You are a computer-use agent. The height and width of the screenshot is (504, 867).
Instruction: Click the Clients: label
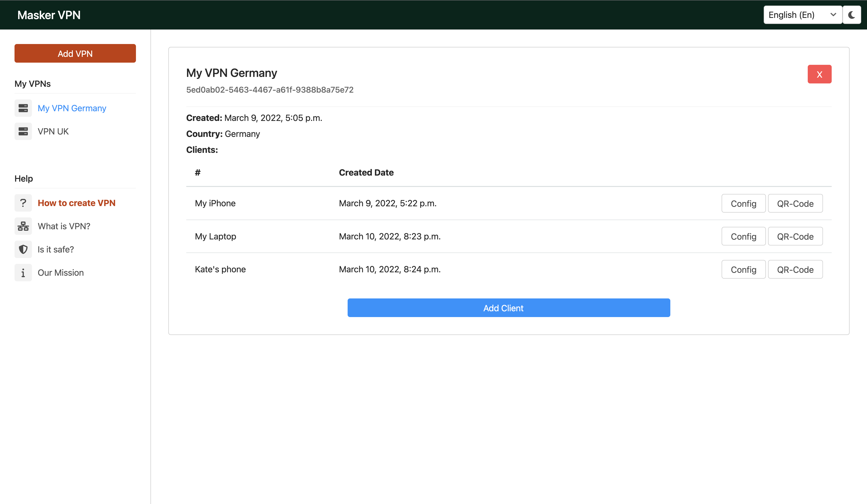coord(202,150)
